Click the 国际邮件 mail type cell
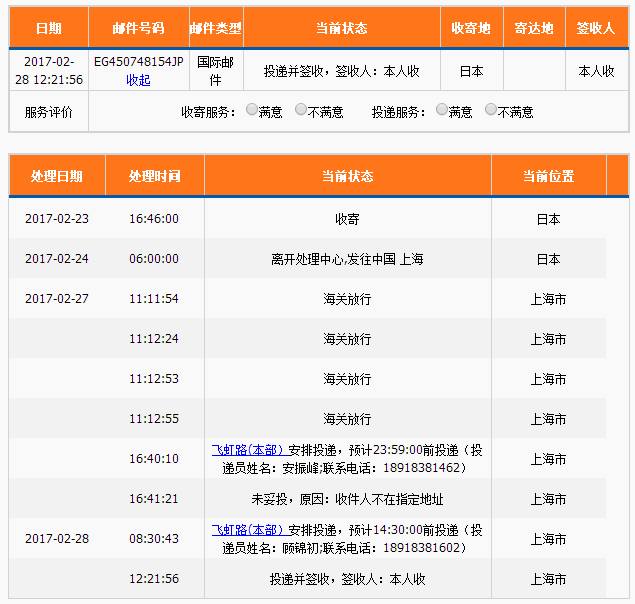This screenshot has width=635, height=604. pyautogui.click(x=215, y=71)
